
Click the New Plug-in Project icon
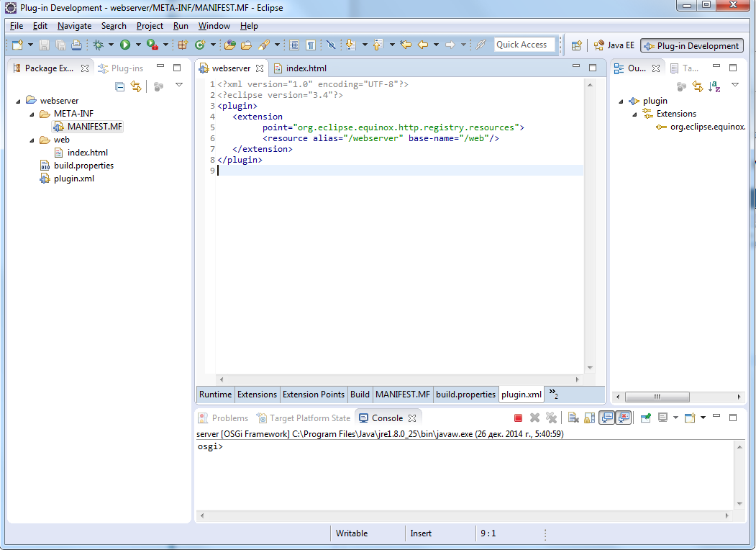tap(183, 45)
